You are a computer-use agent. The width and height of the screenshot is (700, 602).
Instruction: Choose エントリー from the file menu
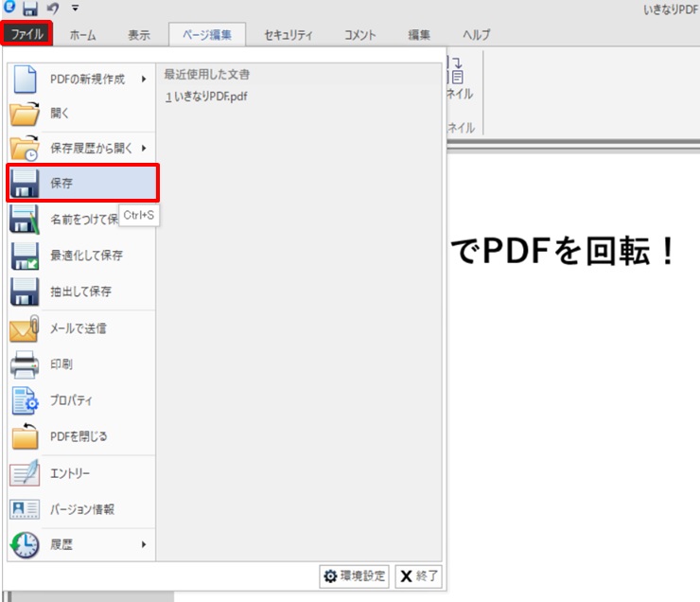[70, 473]
